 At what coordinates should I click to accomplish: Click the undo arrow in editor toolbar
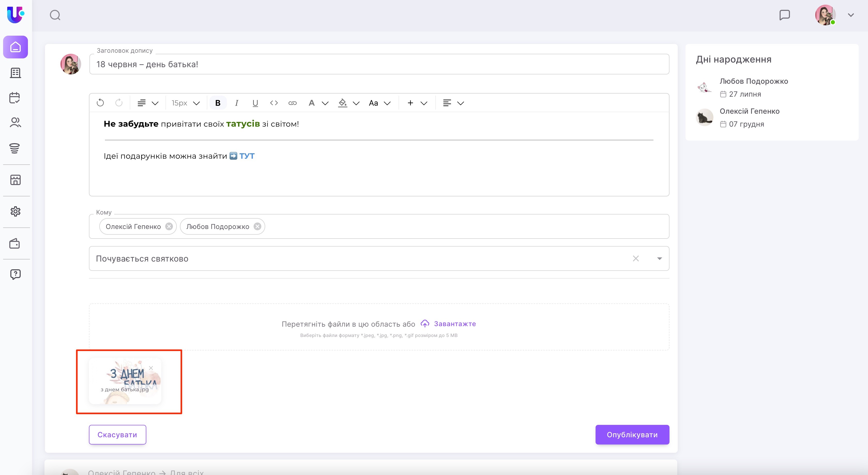tap(100, 103)
